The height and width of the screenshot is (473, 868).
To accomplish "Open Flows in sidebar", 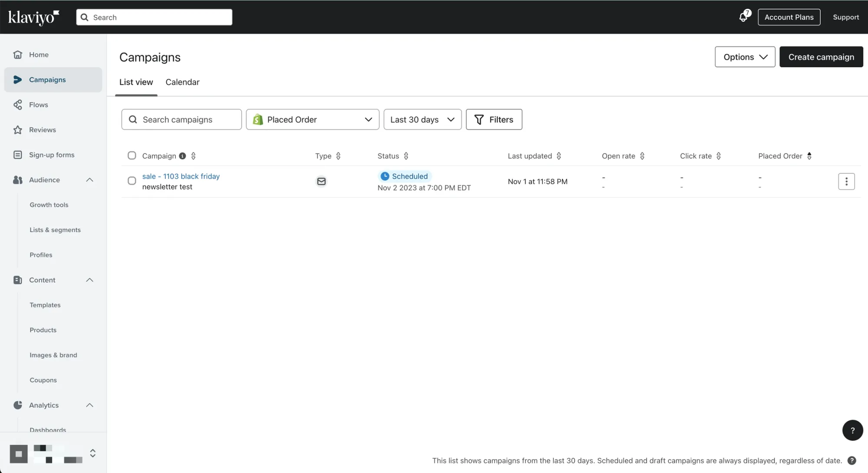I will tap(53, 105).
